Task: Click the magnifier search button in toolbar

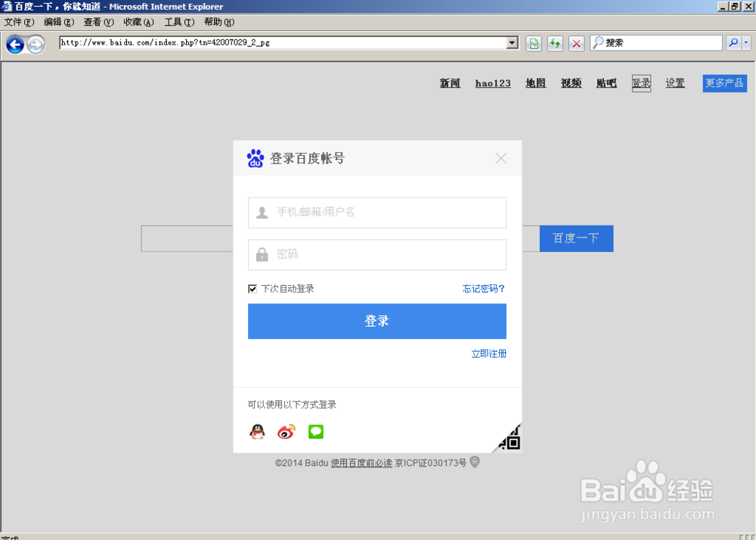Action: [733, 43]
